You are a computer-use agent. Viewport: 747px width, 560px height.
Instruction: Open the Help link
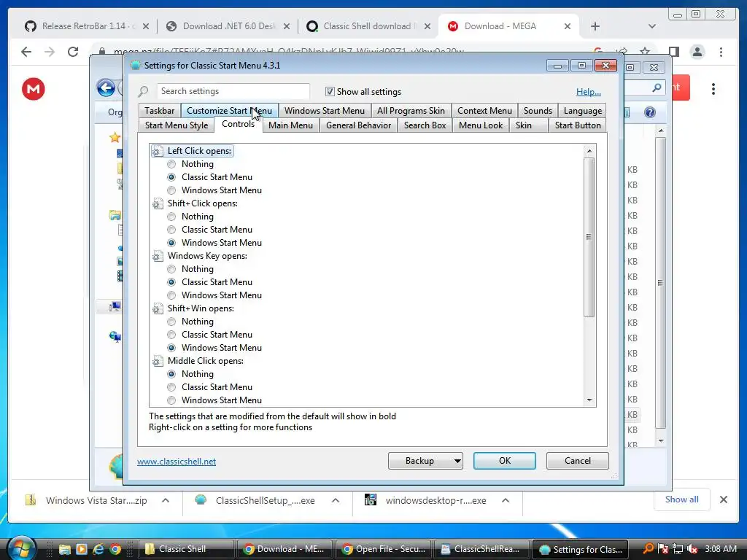pyautogui.click(x=589, y=92)
